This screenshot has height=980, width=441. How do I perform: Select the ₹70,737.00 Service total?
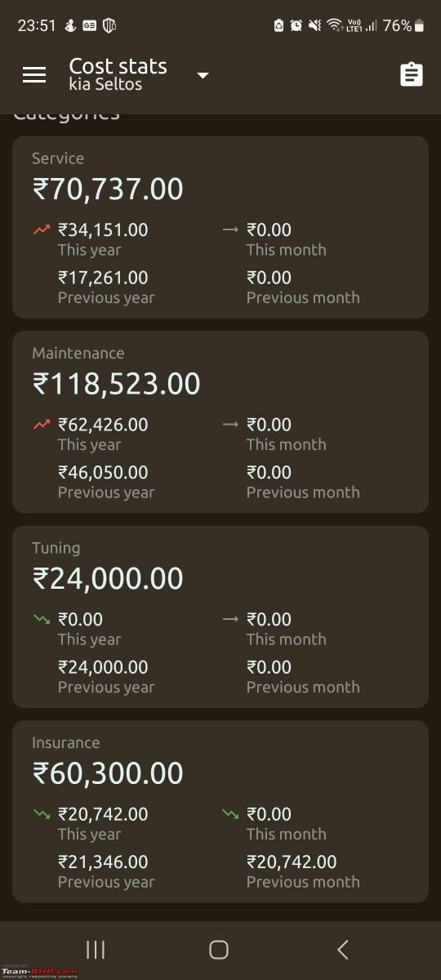click(x=108, y=189)
